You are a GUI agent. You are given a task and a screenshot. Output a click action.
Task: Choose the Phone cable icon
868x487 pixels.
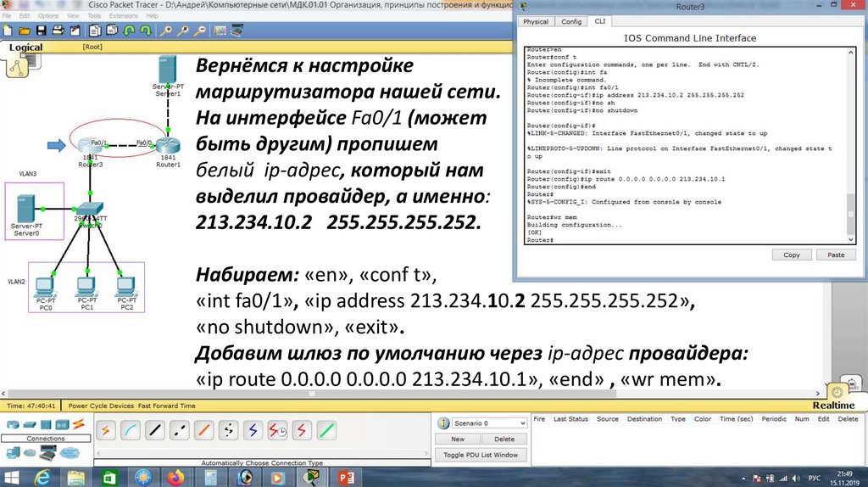[228, 430]
